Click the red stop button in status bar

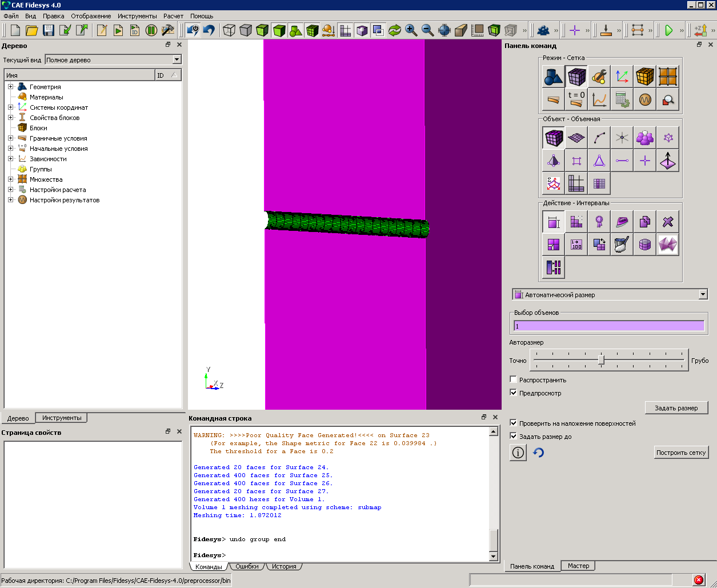[698, 580]
